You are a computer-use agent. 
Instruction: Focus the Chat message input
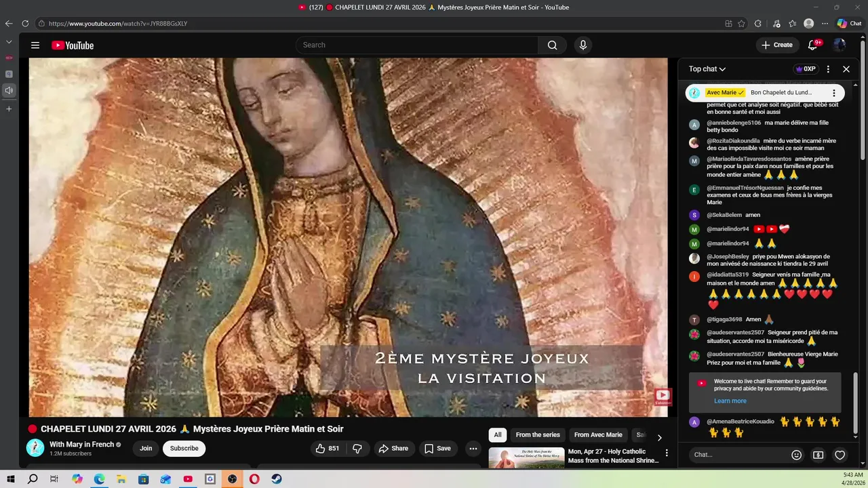coord(739,455)
